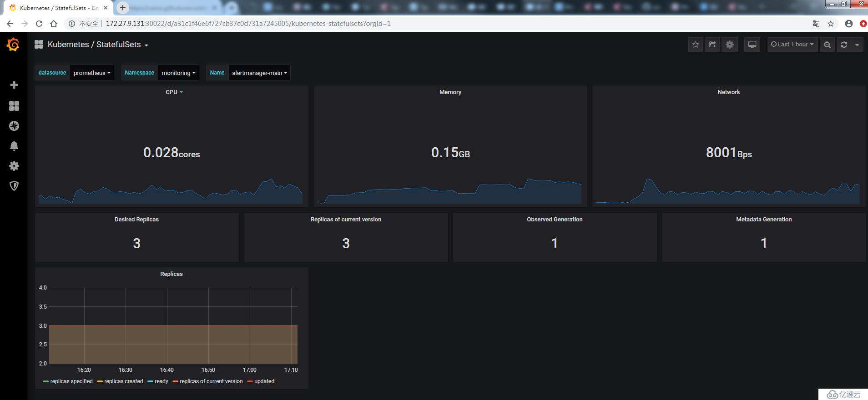868x400 pixels.
Task: Click the translate page icon in address bar
Action: coord(816,24)
